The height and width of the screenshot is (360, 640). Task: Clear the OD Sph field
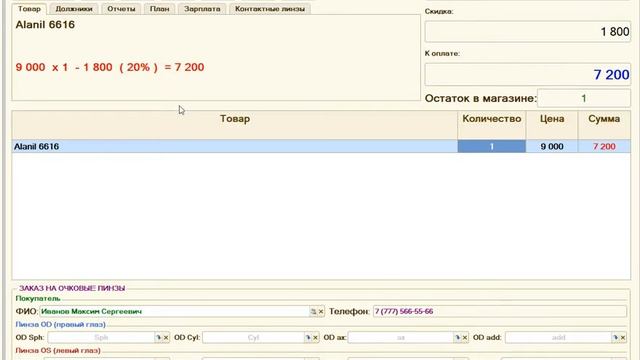[x=166, y=338]
